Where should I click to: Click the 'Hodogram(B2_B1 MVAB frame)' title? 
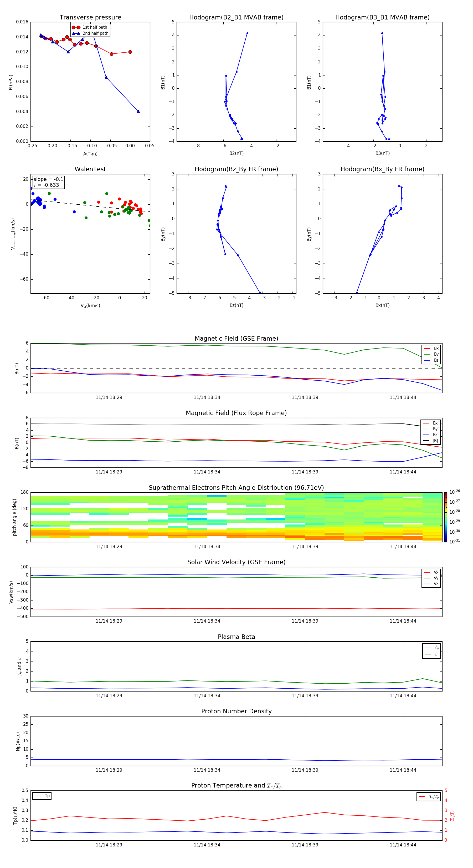pos(236,17)
